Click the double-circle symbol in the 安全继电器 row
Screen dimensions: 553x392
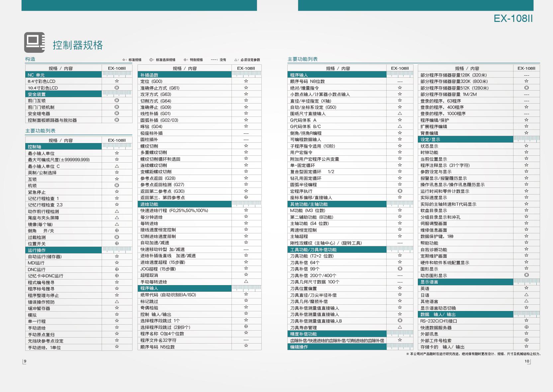click(117, 114)
